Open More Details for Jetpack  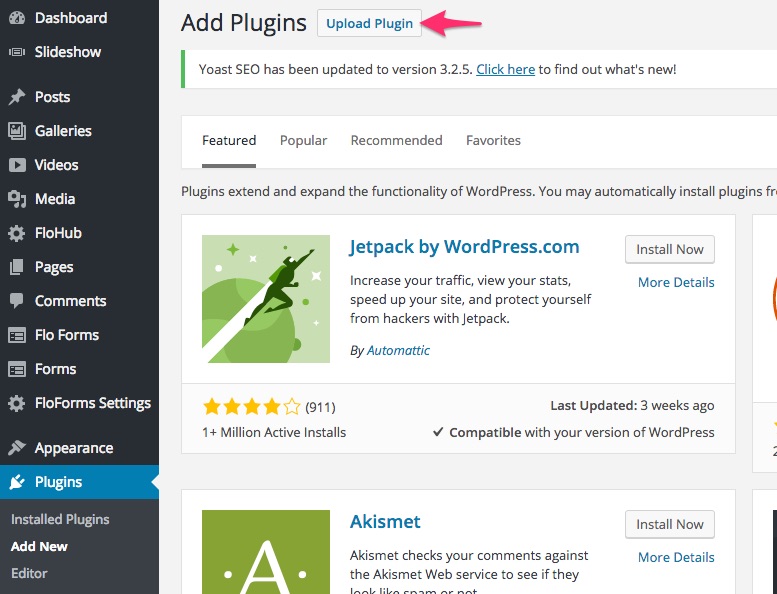[x=676, y=282]
